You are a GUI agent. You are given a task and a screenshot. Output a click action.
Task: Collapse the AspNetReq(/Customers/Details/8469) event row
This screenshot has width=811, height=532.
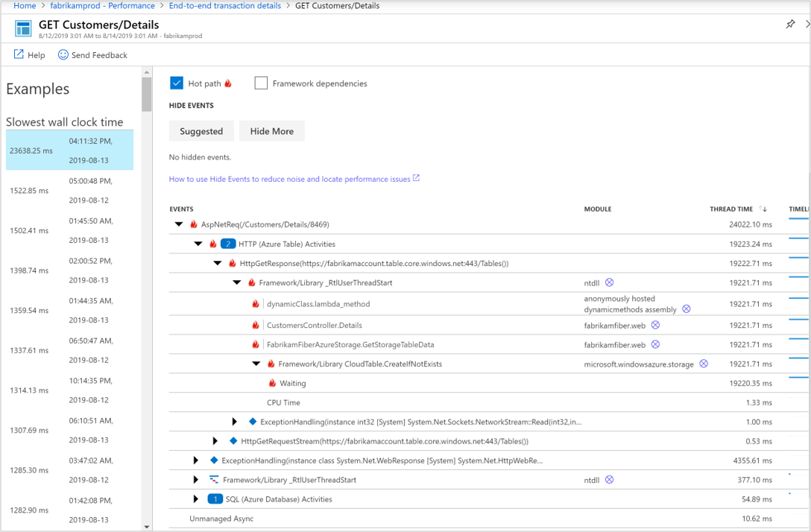[178, 224]
